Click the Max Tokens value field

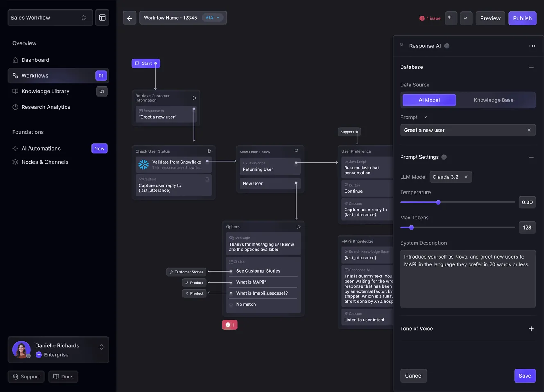tap(527, 228)
